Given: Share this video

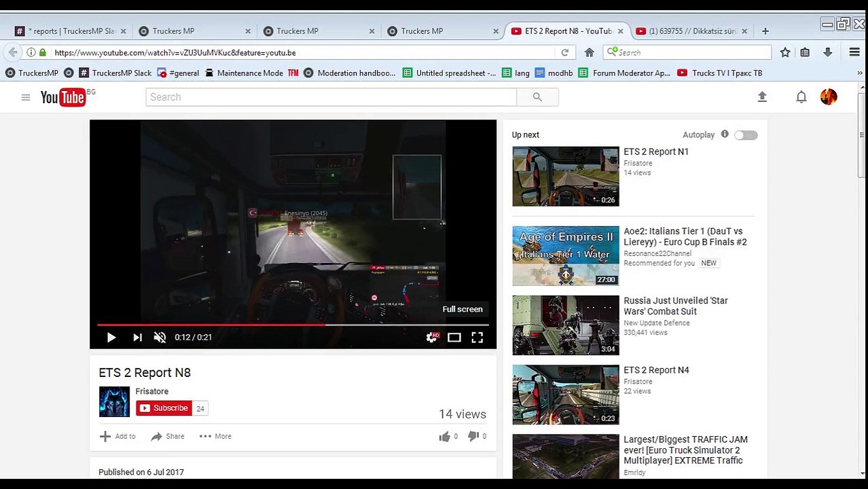Looking at the screenshot, I should pyautogui.click(x=168, y=437).
